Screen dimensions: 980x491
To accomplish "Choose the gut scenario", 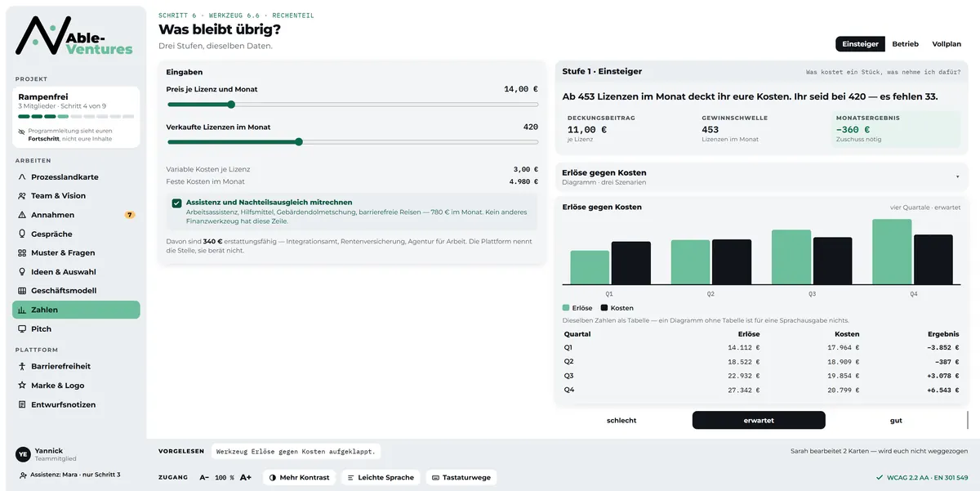I will click(896, 420).
